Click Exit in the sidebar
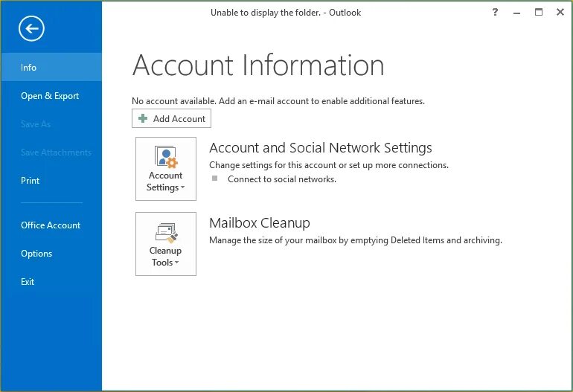This screenshot has height=392, width=573. pyautogui.click(x=51, y=282)
